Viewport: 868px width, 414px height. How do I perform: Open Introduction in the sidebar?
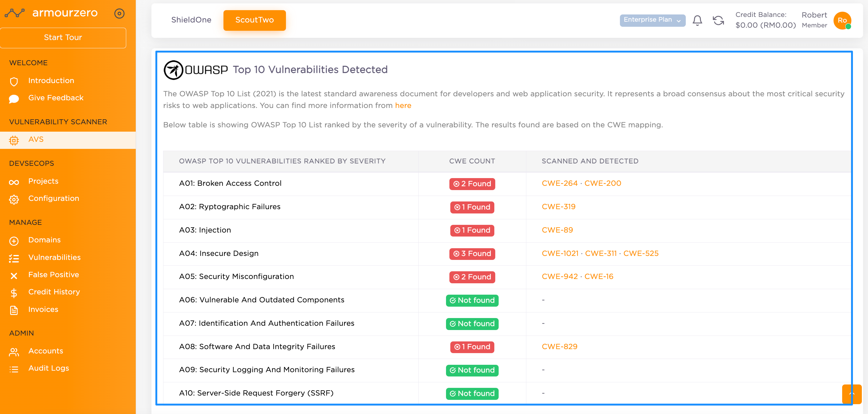click(51, 81)
